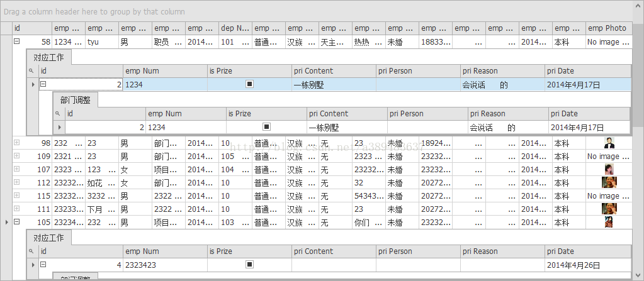Collapse highlighted detail row with emp Num 1234
Screen dimensions: 644x281
click(43, 84)
